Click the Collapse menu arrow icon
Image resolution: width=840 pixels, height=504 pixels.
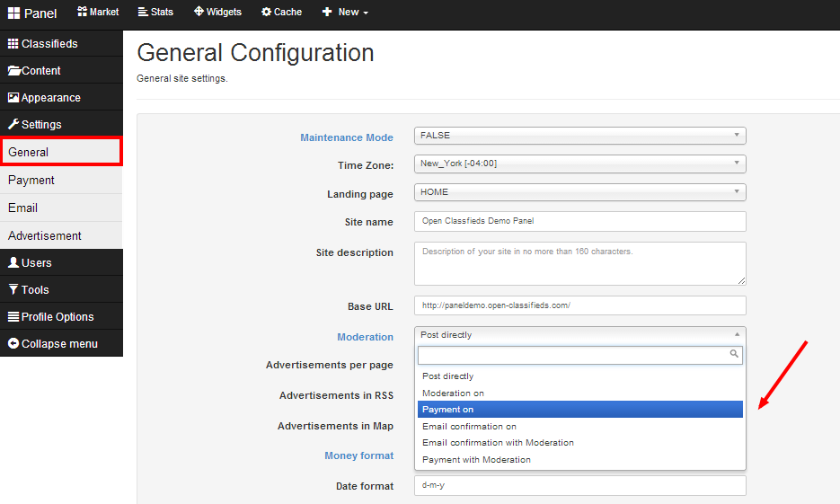pyautogui.click(x=13, y=343)
